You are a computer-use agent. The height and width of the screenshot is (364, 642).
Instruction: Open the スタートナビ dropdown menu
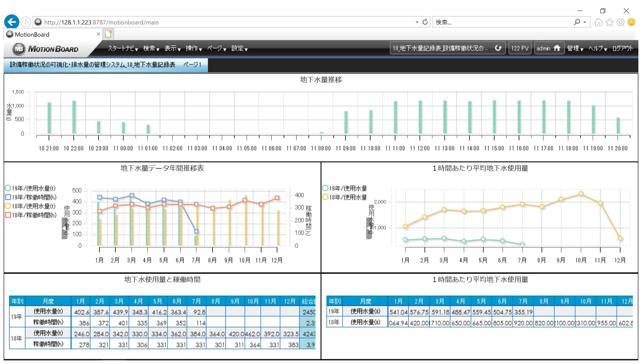[x=123, y=49]
